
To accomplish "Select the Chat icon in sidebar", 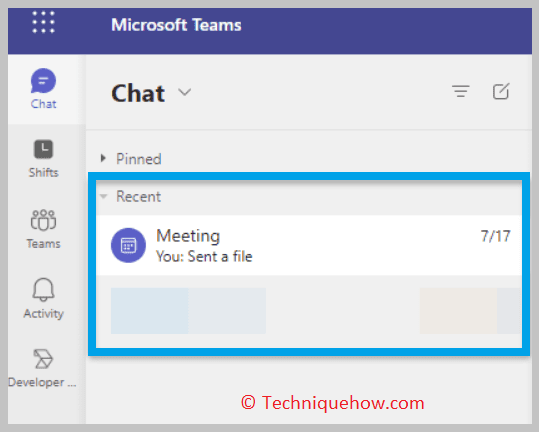I will click(43, 81).
